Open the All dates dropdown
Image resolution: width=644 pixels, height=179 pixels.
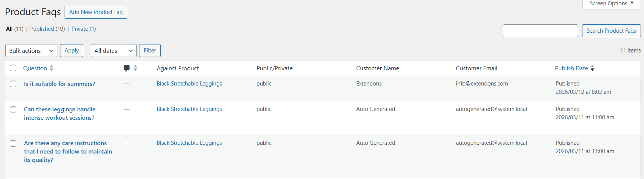pos(114,51)
